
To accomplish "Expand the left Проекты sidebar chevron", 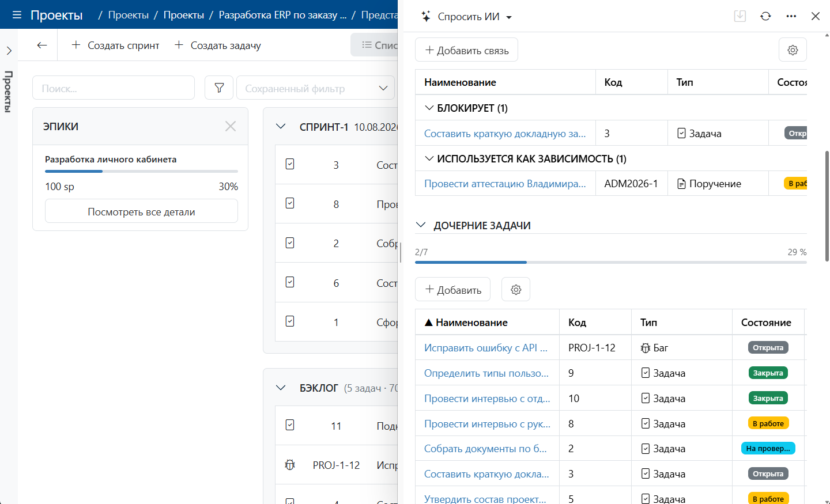I will [x=9, y=51].
